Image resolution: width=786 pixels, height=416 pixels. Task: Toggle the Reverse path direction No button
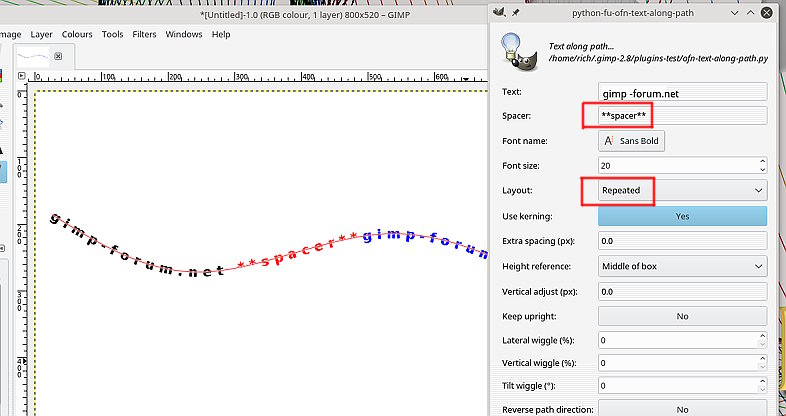tap(682, 408)
